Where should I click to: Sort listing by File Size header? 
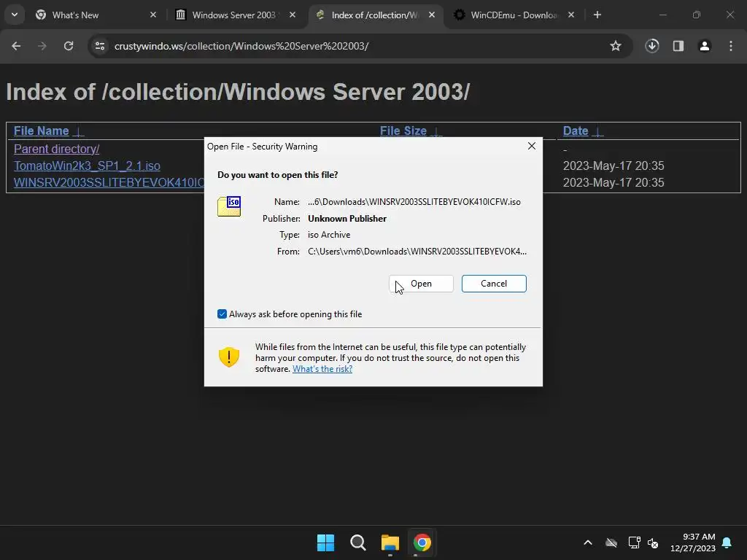pyautogui.click(x=403, y=131)
